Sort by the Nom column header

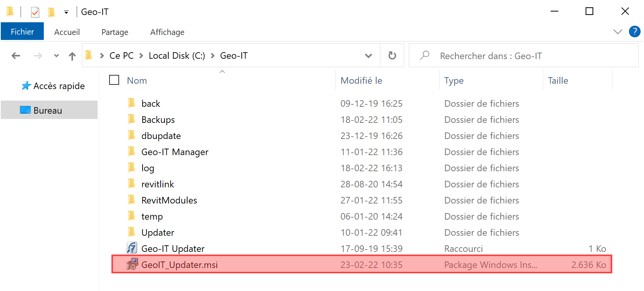point(137,81)
